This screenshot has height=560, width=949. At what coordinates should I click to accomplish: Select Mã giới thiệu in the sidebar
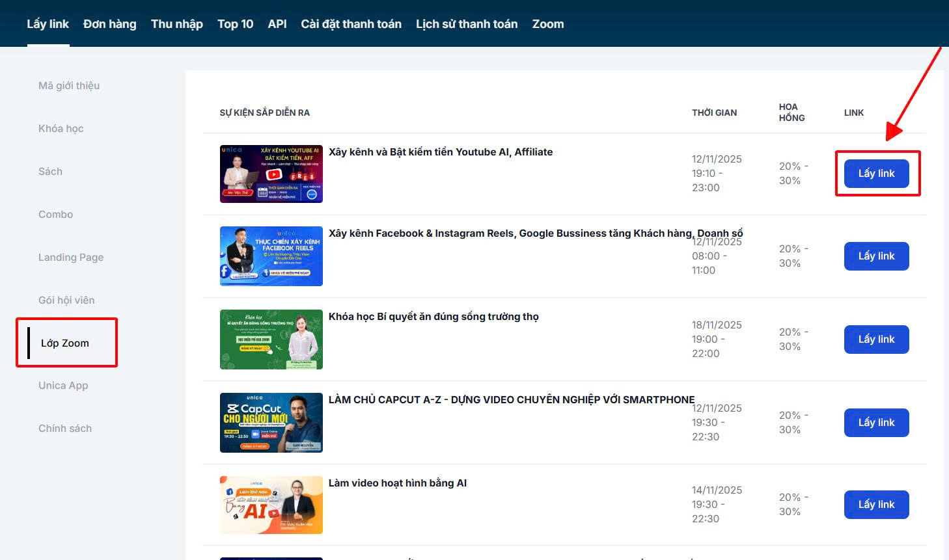tap(69, 86)
